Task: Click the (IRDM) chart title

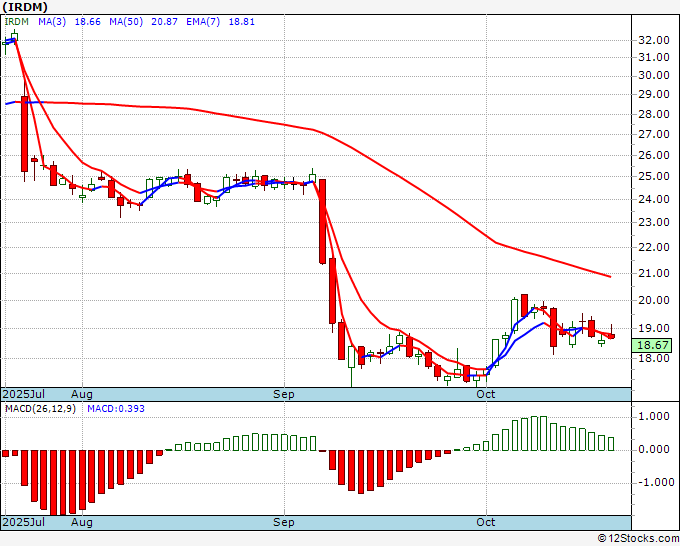Action: tap(25, 7)
